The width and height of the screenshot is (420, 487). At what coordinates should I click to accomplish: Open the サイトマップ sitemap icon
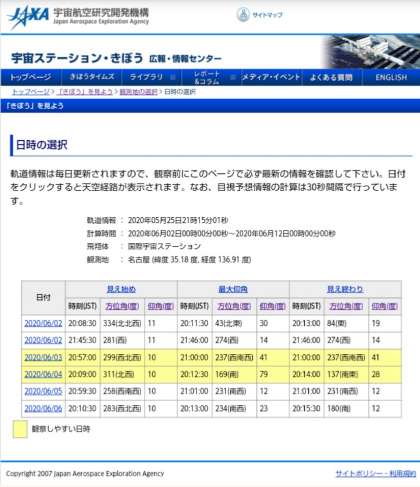[243, 14]
